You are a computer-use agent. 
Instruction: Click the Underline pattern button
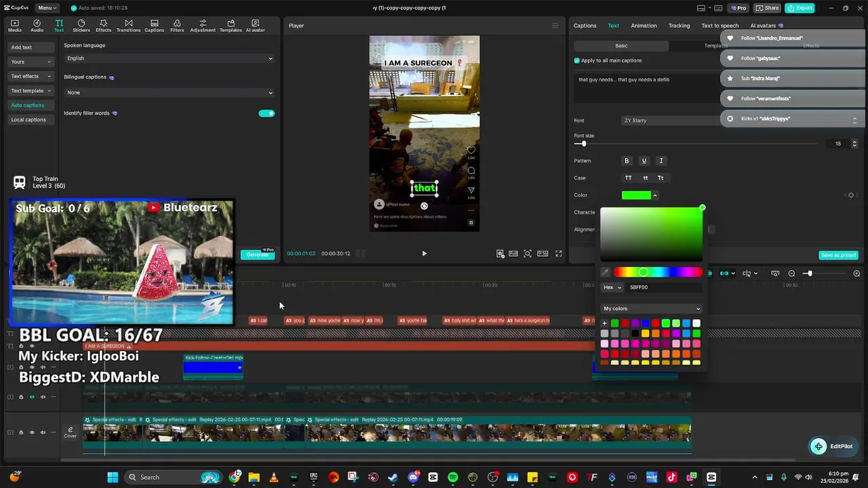pyautogui.click(x=644, y=161)
